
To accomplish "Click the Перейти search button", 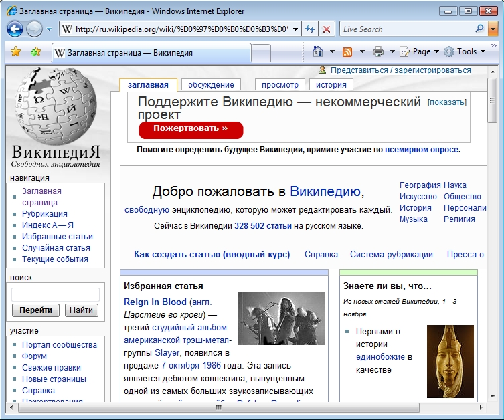I will (x=35, y=310).
